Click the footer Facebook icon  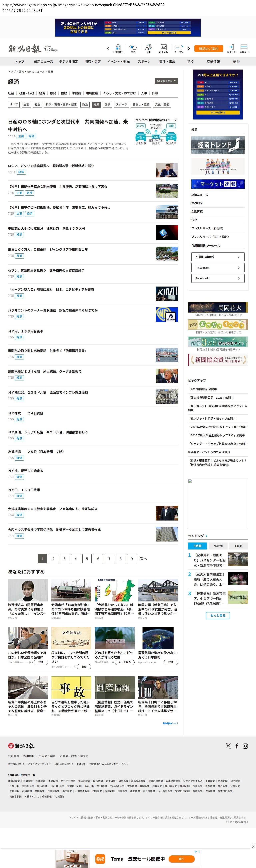(237, 746)
